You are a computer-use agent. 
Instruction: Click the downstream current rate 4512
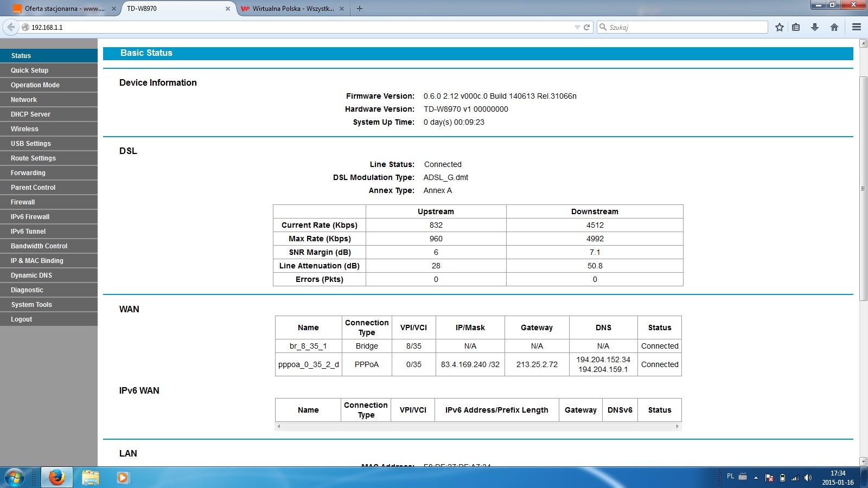[x=595, y=225]
